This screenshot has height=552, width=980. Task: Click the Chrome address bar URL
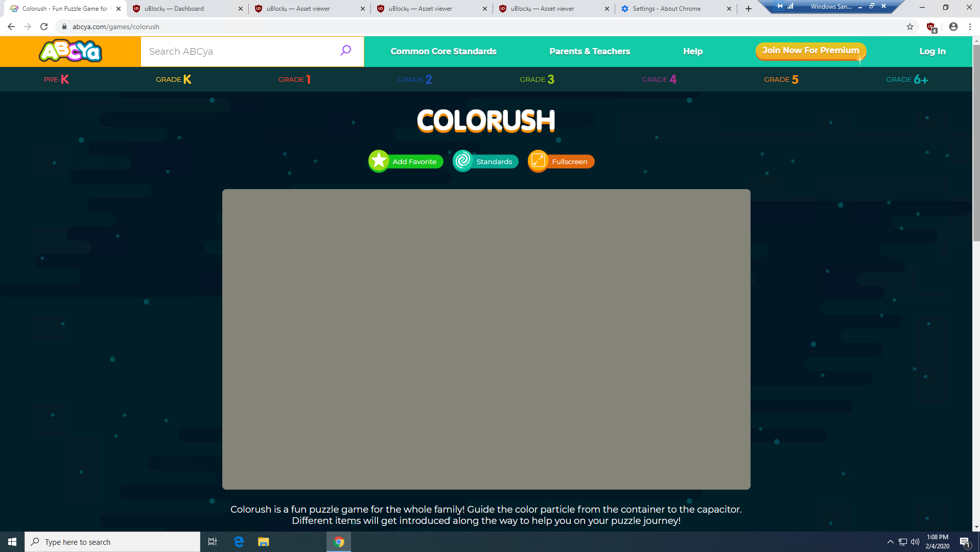click(x=116, y=27)
